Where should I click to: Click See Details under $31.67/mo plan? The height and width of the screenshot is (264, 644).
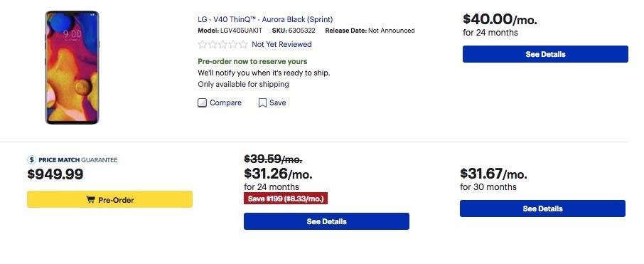pyautogui.click(x=542, y=208)
